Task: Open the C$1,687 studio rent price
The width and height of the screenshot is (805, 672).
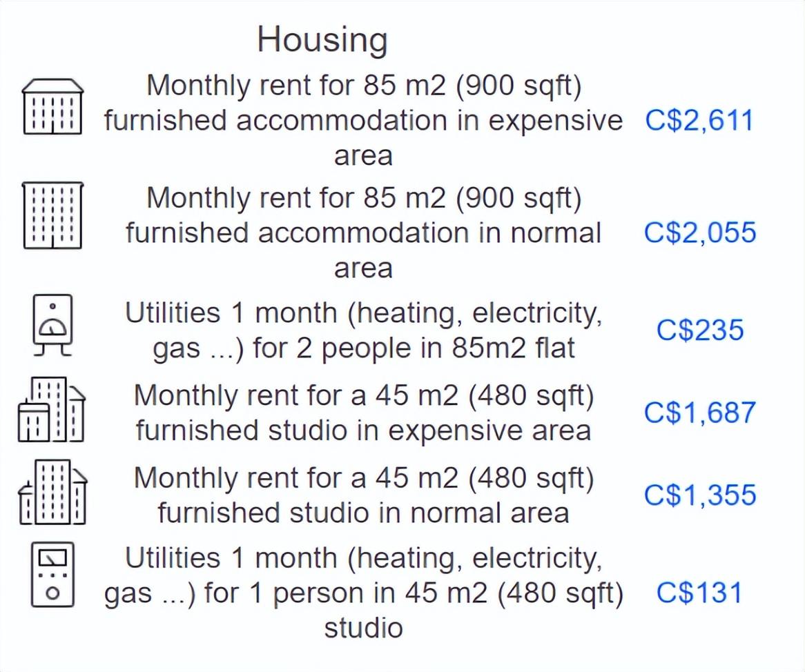Action: pos(699,413)
